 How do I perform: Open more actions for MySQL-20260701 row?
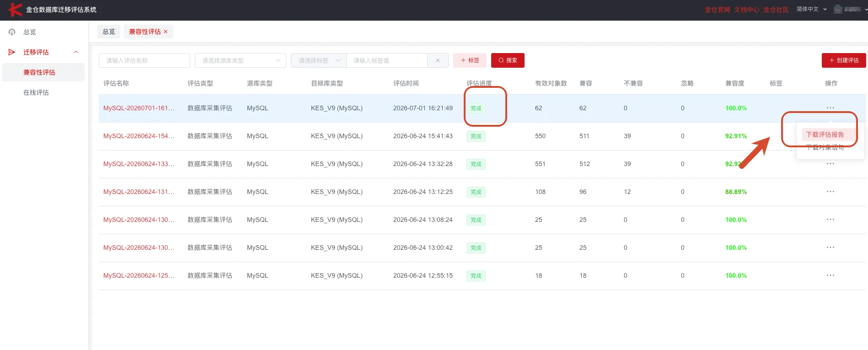(830, 108)
